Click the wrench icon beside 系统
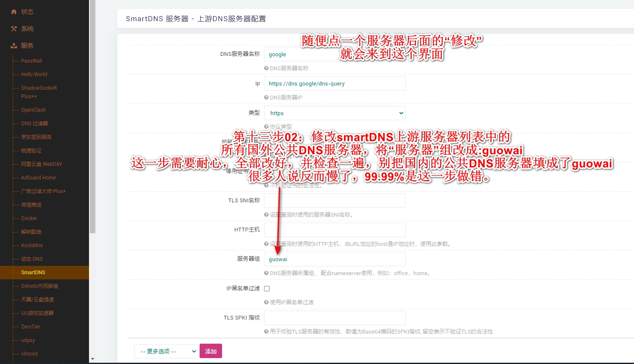The image size is (634, 364). point(14,29)
